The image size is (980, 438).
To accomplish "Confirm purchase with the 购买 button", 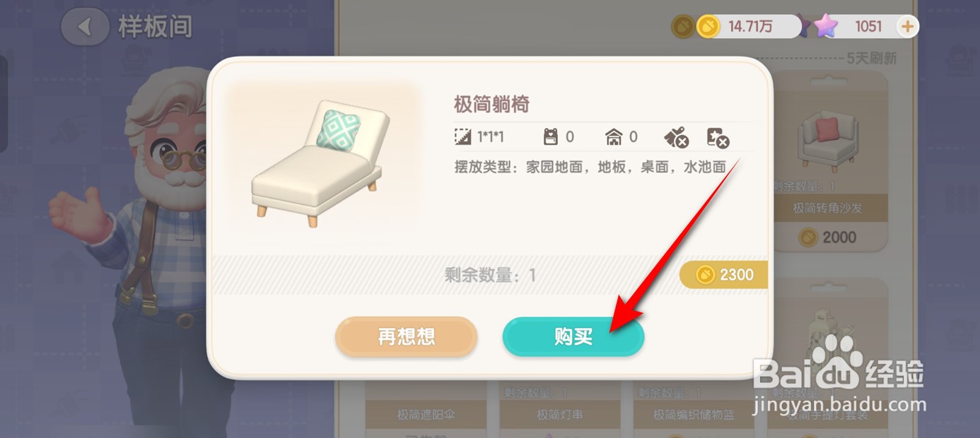I will [573, 337].
